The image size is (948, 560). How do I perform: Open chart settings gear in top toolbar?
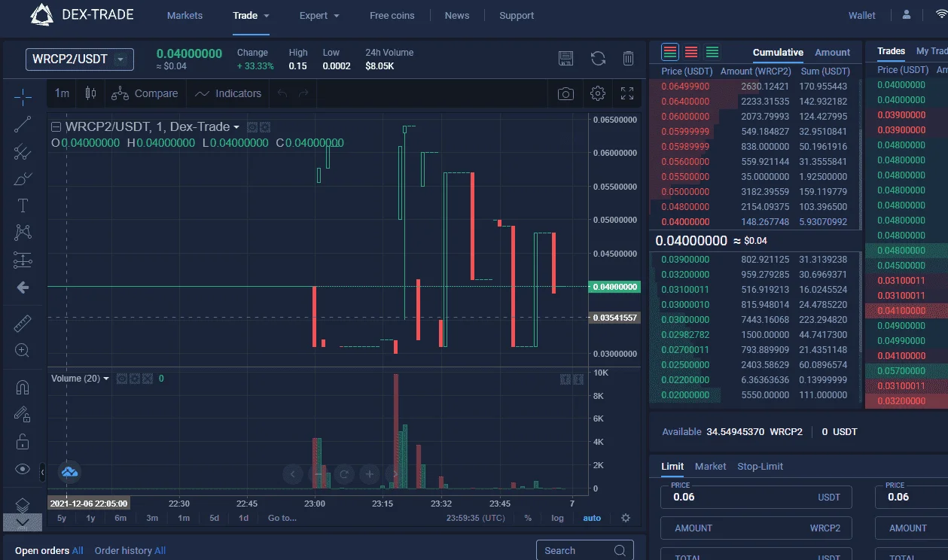coord(598,93)
